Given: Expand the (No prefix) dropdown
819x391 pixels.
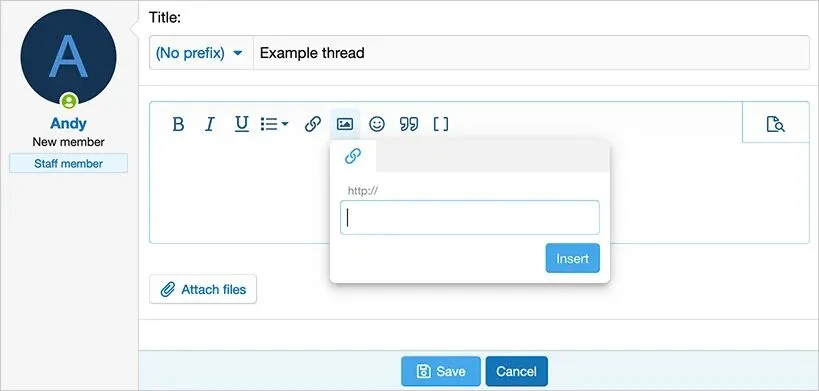Looking at the screenshot, I should (201, 53).
